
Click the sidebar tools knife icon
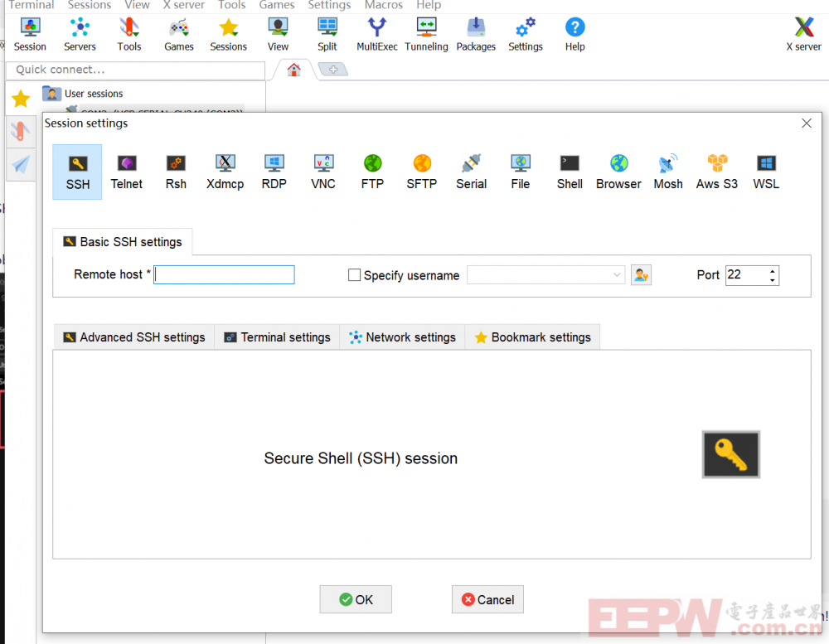(x=21, y=131)
